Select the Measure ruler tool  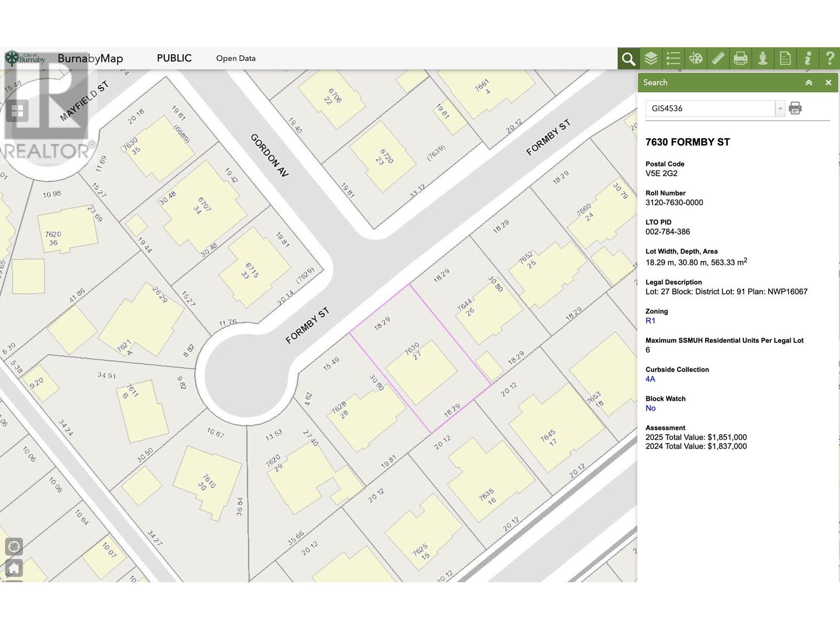tap(718, 58)
